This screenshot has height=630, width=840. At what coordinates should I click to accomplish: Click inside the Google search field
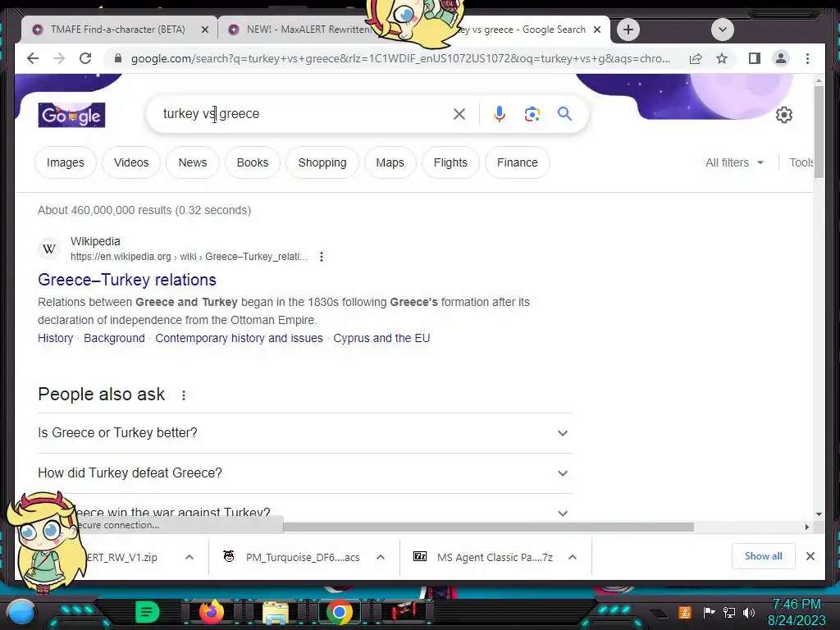click(305, 113)
